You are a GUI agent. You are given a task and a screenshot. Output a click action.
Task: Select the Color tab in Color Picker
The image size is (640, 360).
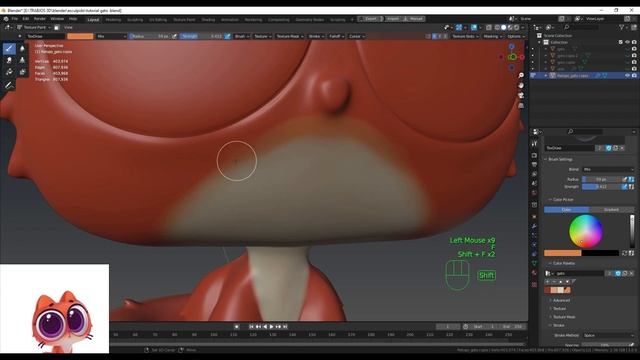tap(566, 209)
